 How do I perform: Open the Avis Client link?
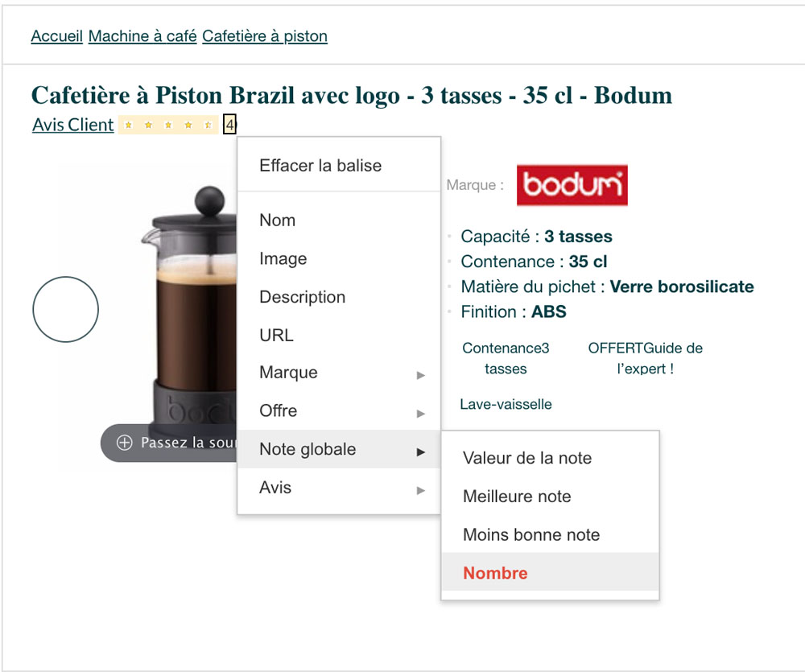(73, 125)
